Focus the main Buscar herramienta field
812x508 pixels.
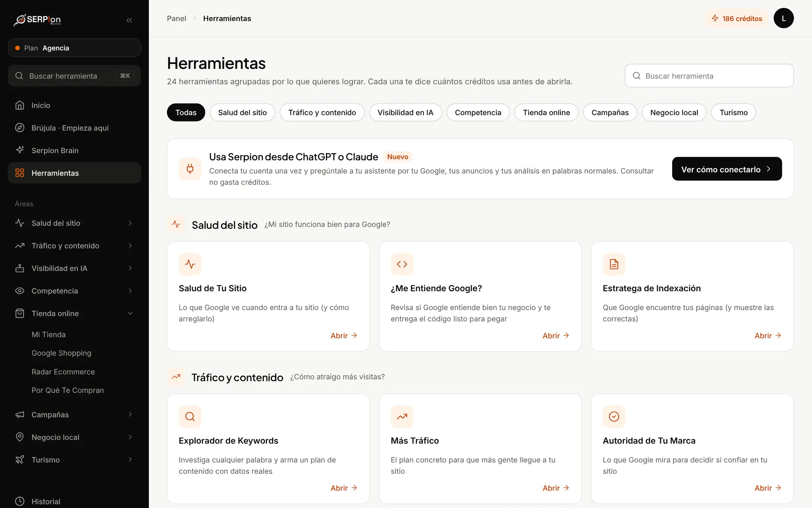709,76
